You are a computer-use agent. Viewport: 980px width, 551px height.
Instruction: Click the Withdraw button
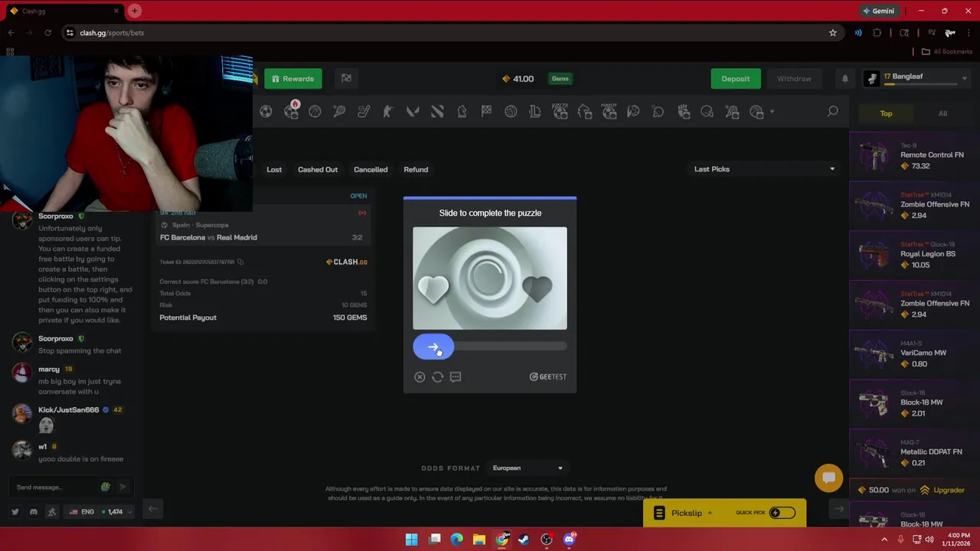pos(794,79)
